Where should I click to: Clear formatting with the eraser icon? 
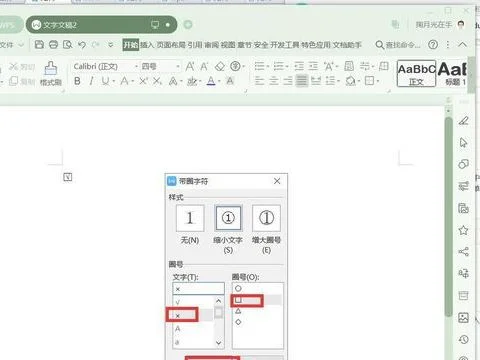[x=220, y=66]
